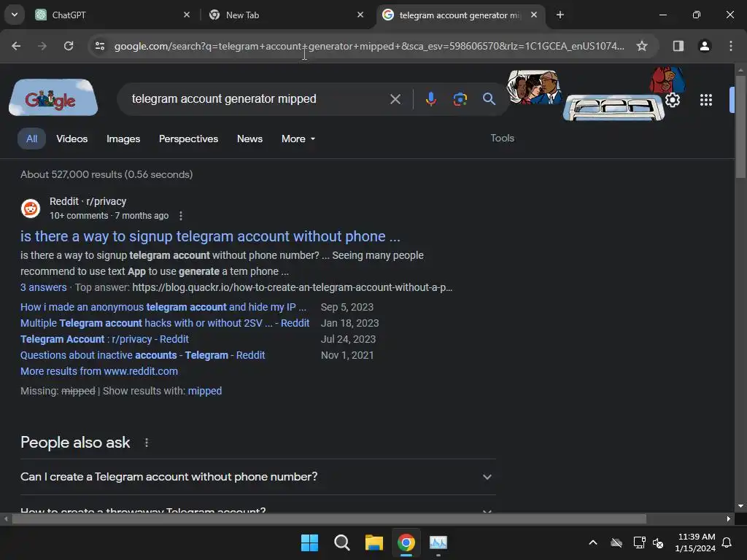The width and height of the screenshot is (747, 560).
Task: Open the tab search dropdown arrow
Action: coord(15,15)
